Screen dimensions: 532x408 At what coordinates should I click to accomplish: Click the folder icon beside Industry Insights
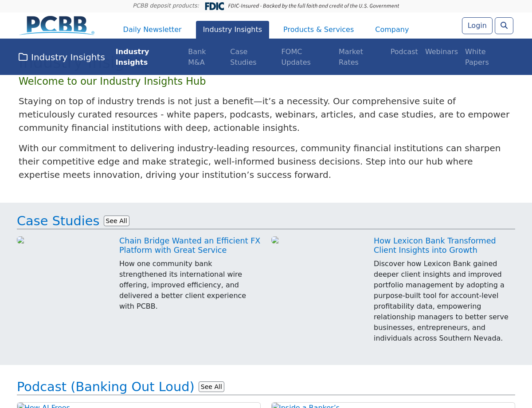click(23, 57)
